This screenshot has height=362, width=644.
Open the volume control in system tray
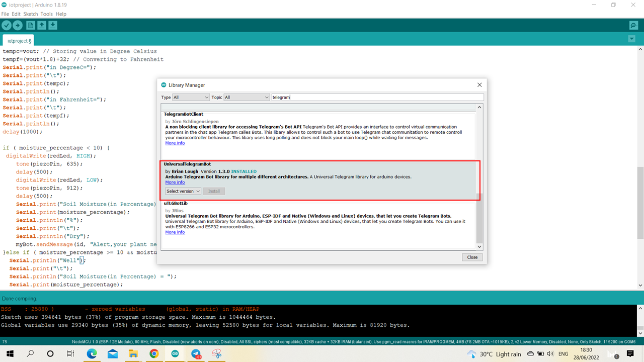click(550, 354)
